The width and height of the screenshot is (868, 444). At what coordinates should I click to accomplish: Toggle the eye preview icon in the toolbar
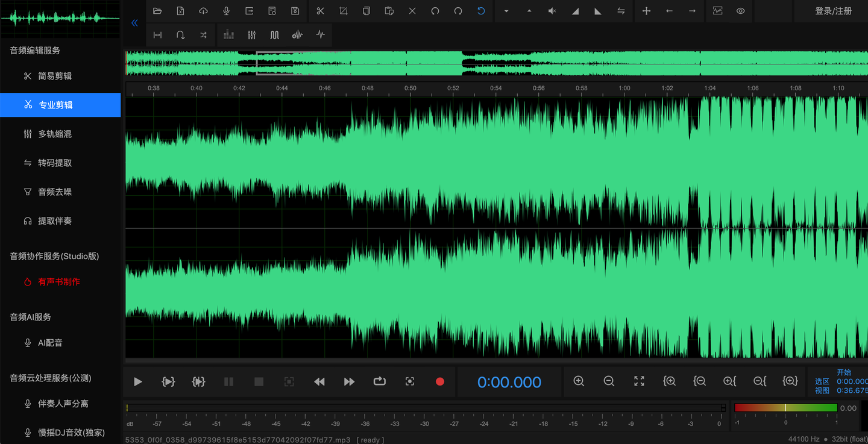(740, 11)
